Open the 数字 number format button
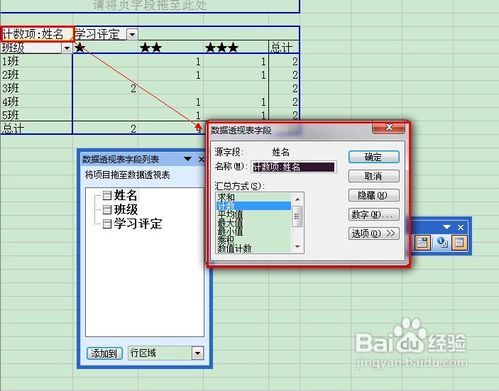The image size is (499, 391). [374, 214]
